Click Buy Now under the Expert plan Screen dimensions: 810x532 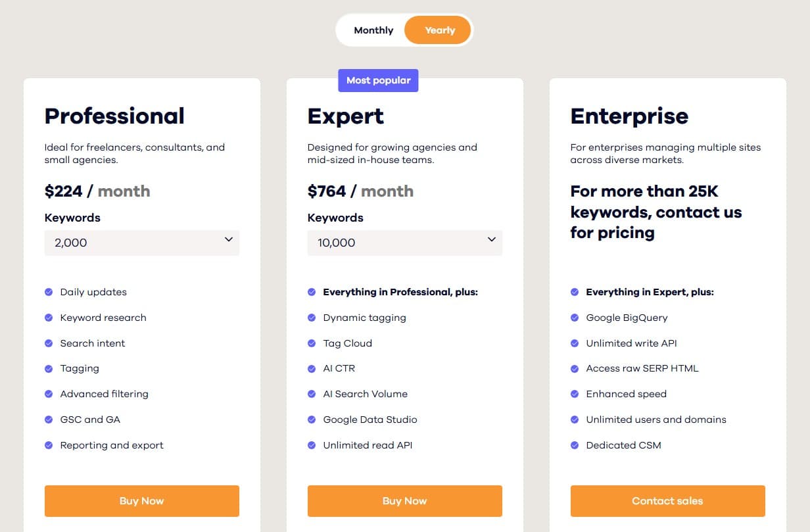click(404, 500)
